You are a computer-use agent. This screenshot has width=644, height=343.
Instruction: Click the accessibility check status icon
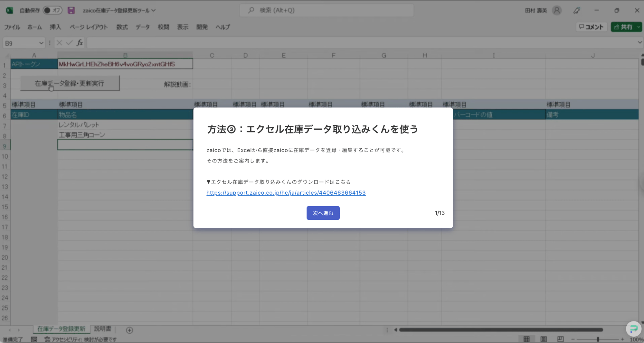pyautogui.click(x=47, y=339)
